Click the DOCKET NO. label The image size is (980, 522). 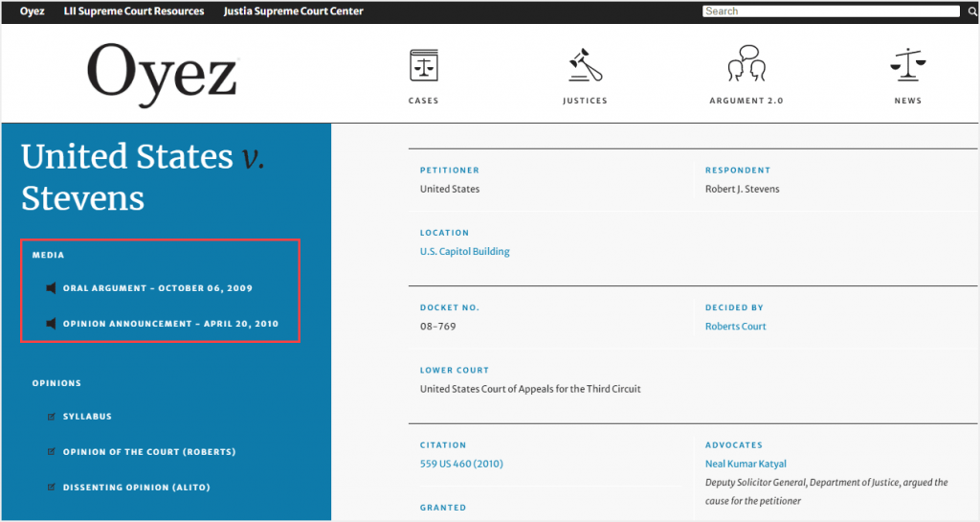[450, 307]
